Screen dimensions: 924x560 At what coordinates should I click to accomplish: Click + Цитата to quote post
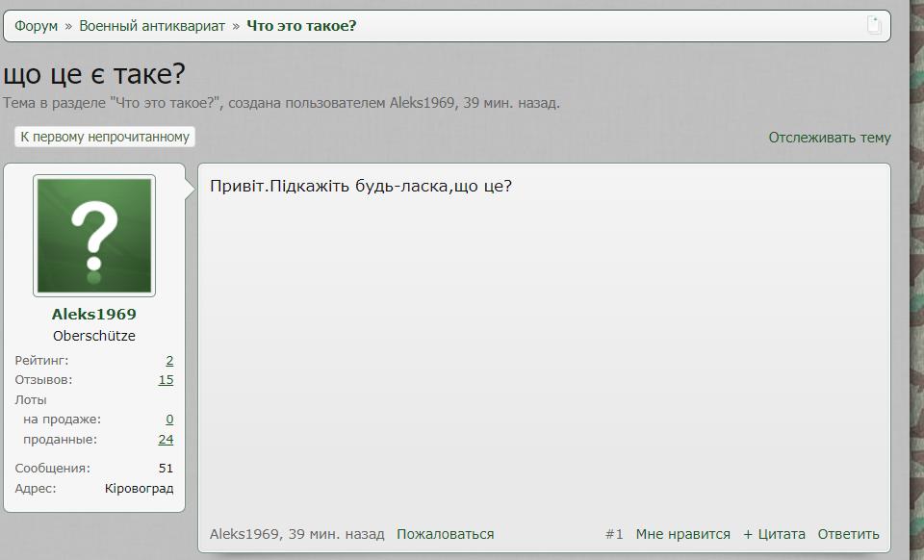[774, 534]
